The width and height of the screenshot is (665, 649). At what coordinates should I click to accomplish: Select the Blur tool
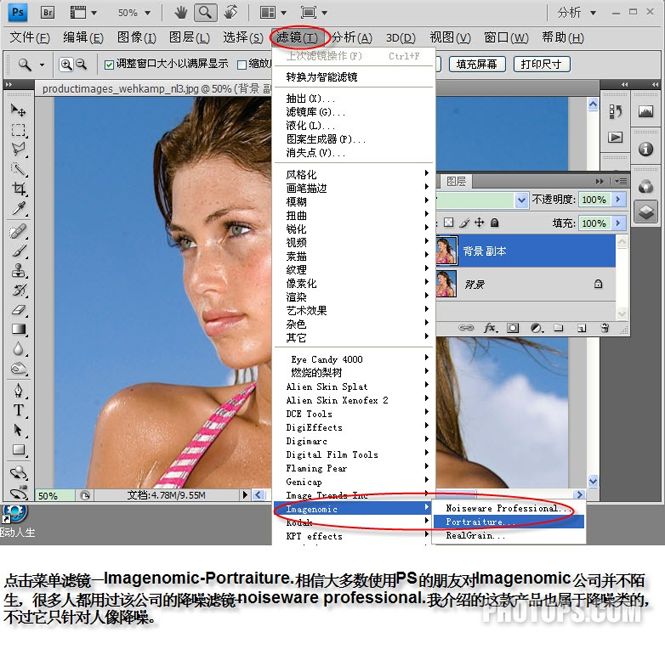(18, 349)
